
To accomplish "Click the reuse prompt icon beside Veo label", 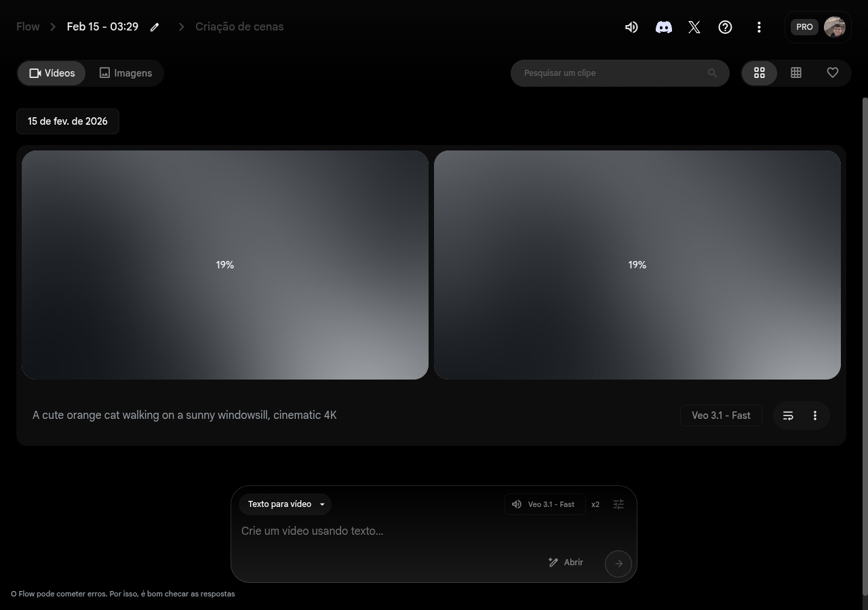I will click(788, 415).
